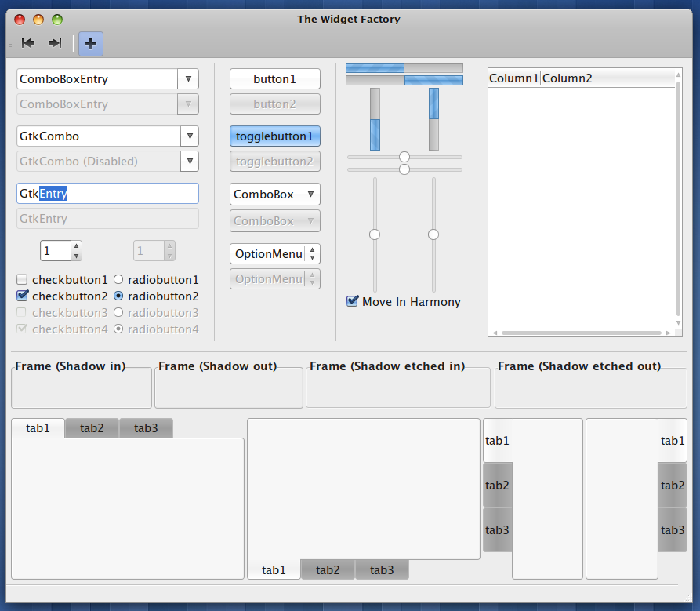This screenshot has width=700, height=611.
Task: Decrease the enabled spin button value
Action: click(x=76, y=256)
